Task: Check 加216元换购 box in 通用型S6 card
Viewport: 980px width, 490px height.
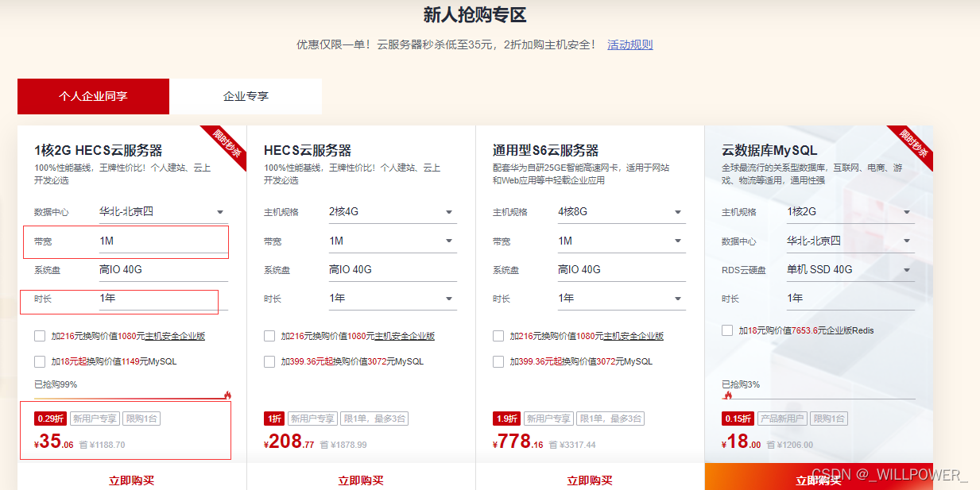Action: [498, 336]
